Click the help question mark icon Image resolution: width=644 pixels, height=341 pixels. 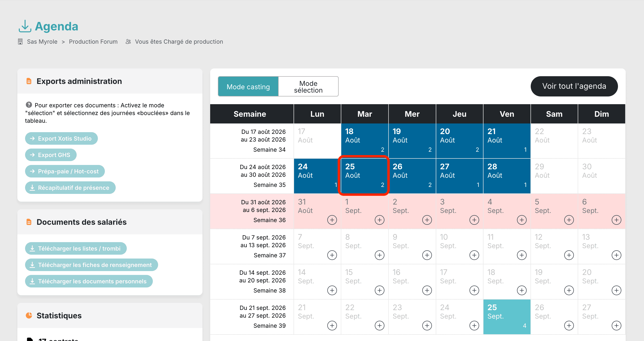[29, 105]
